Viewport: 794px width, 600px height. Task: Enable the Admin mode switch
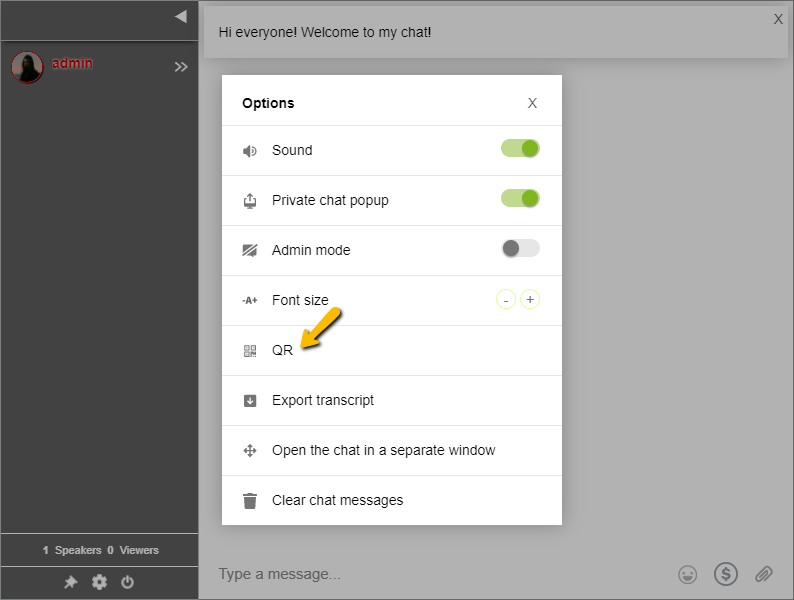520,249
